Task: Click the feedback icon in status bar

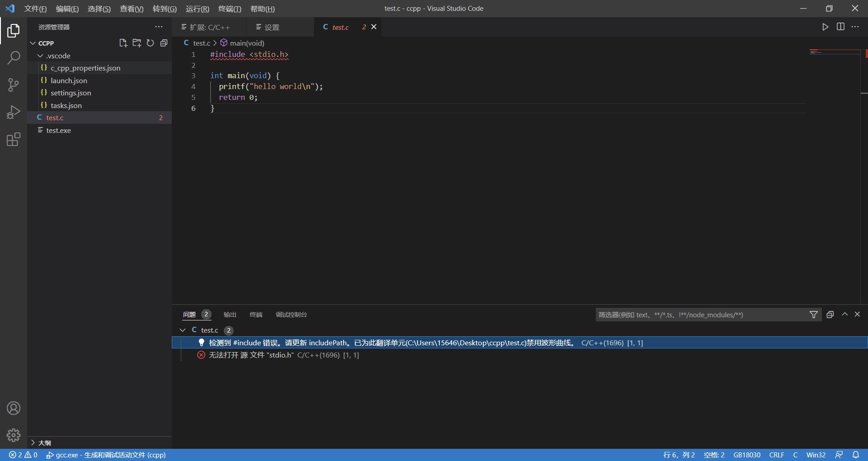Action: pos(839,455)
